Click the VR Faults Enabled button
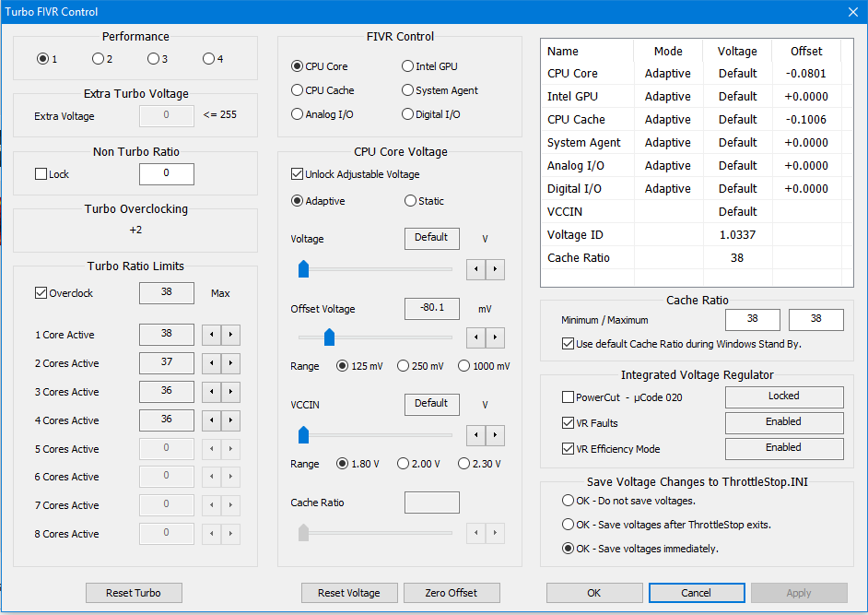This screenshot has height=615, width=868. click(x=784, y=422)
